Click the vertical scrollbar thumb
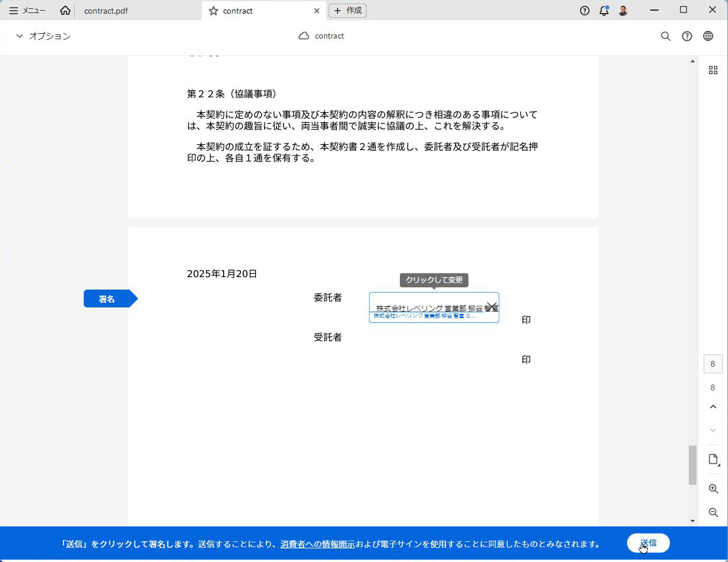 pyautogui.click(x=692, y=465)
